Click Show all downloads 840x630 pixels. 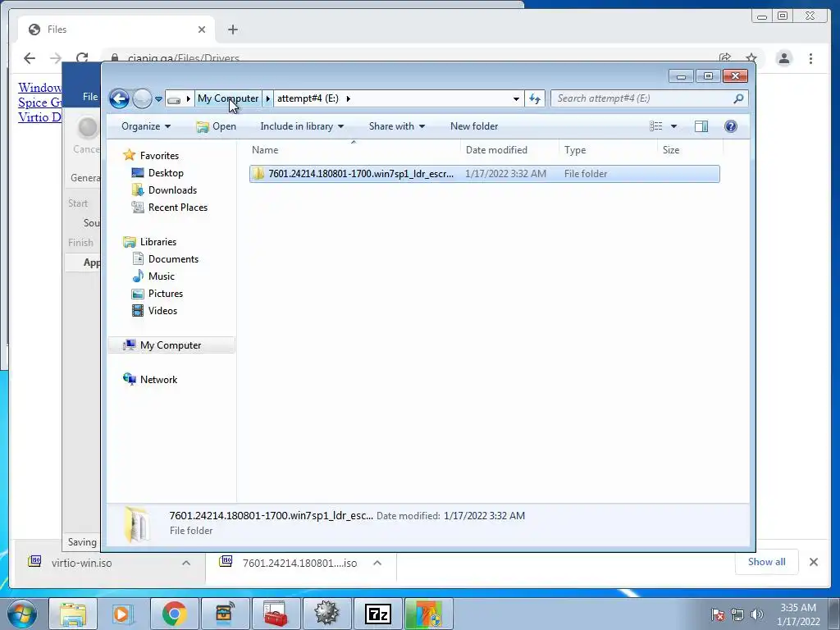[767, 562]
